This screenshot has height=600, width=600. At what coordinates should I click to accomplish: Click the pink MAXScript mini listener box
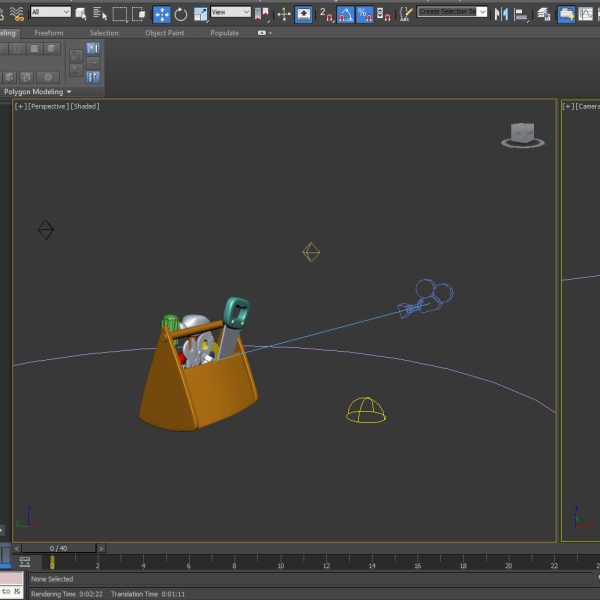click(x=11, y=579)
